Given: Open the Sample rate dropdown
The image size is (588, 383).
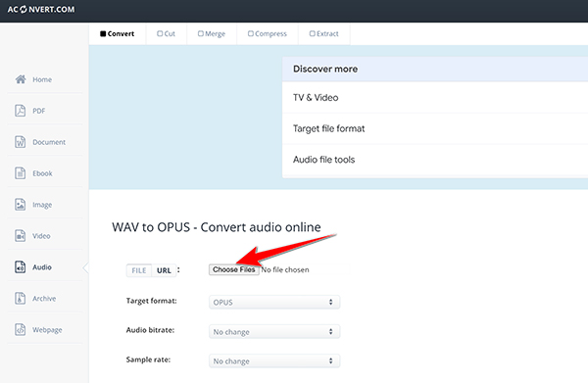Looking at the screenshot, I should pos(274,360).
